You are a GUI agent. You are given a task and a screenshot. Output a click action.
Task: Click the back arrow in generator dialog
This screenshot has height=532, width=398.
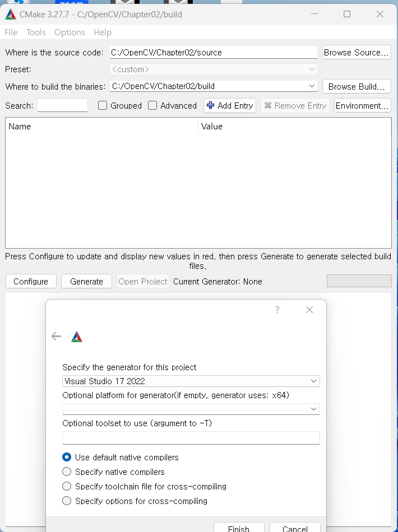coord(57,336)
